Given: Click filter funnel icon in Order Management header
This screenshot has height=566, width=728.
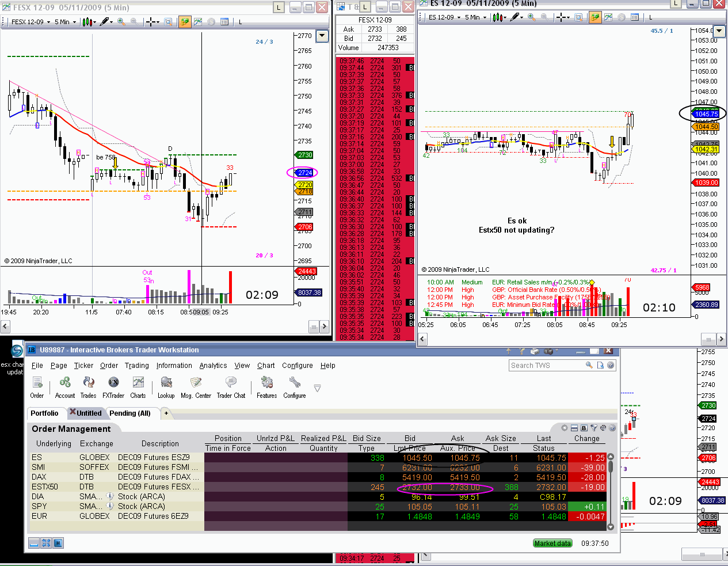Looking at the screenshot, I should (594, 428).
